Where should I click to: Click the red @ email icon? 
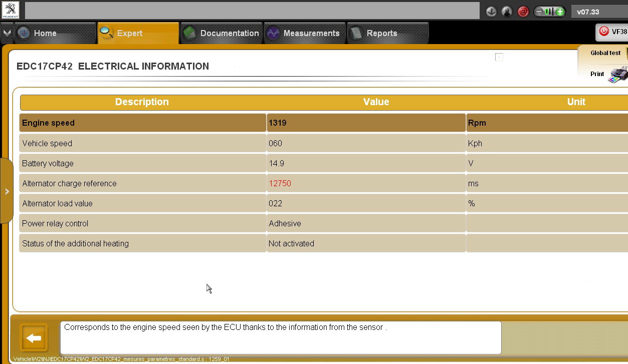click(523, 12)
